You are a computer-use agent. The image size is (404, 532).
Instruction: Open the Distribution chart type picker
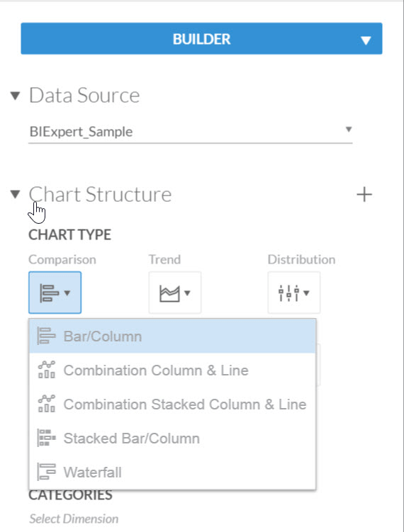click(x=293, y=293)
